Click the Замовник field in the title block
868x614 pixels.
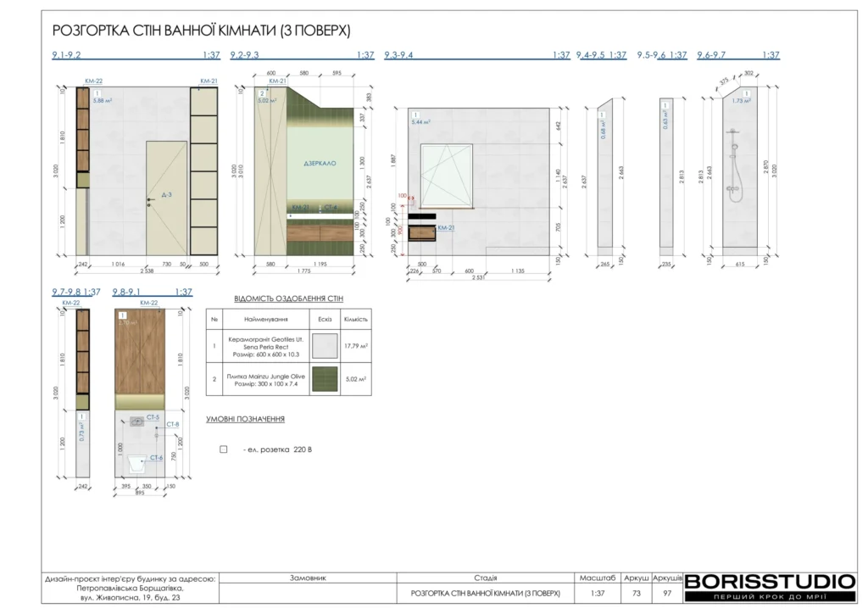[308, 578]
